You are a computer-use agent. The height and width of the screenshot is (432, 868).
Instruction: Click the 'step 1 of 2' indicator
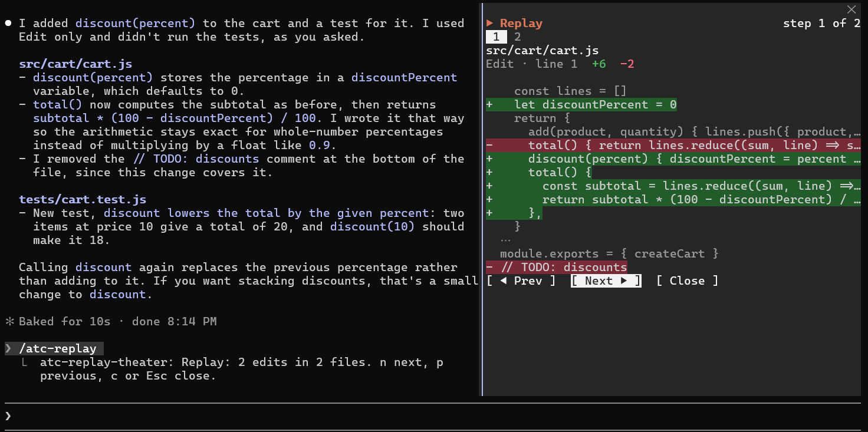coord(822,24)
